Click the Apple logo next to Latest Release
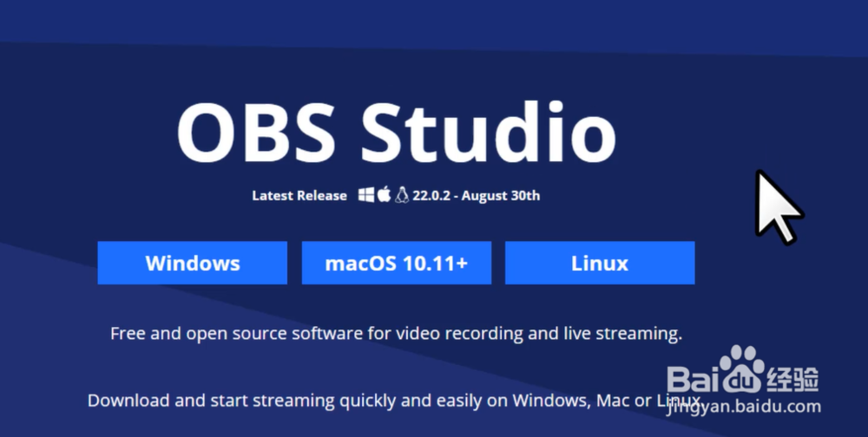Screen dimensions: 868x437 385,195
